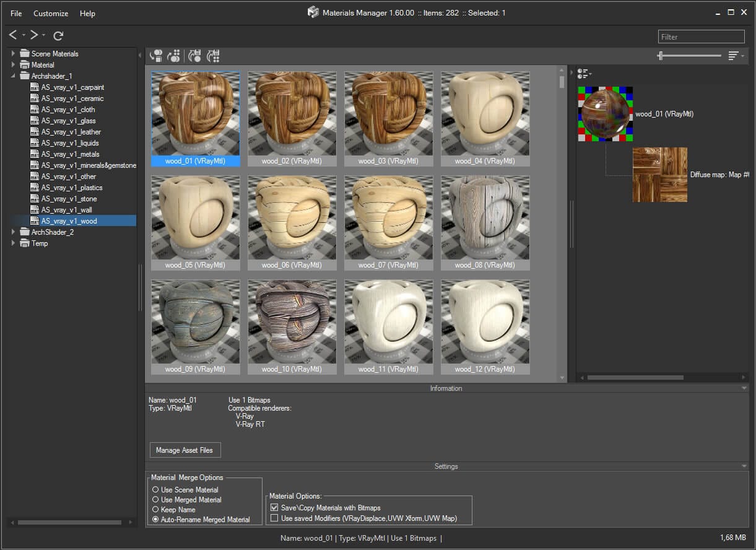Collapse the Archshader_1 tree node
The height and width of the screenshot is (550, 756).
click(13, 76)
